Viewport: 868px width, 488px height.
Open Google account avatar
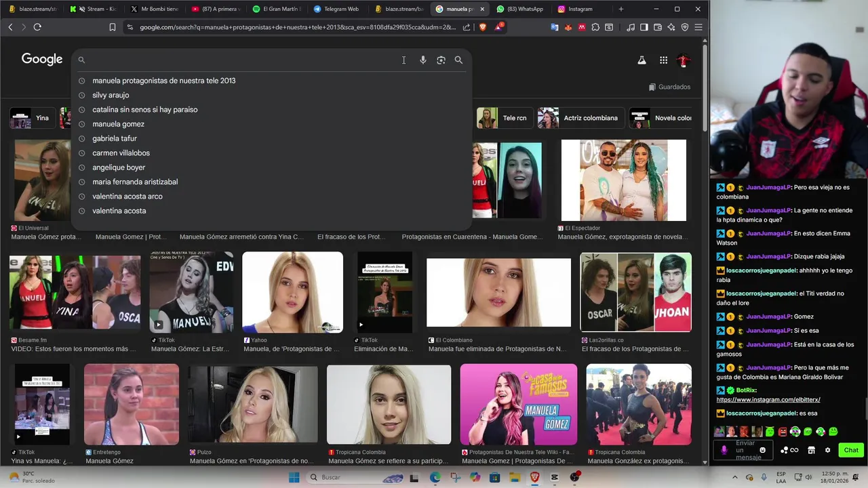click(684, 60)
